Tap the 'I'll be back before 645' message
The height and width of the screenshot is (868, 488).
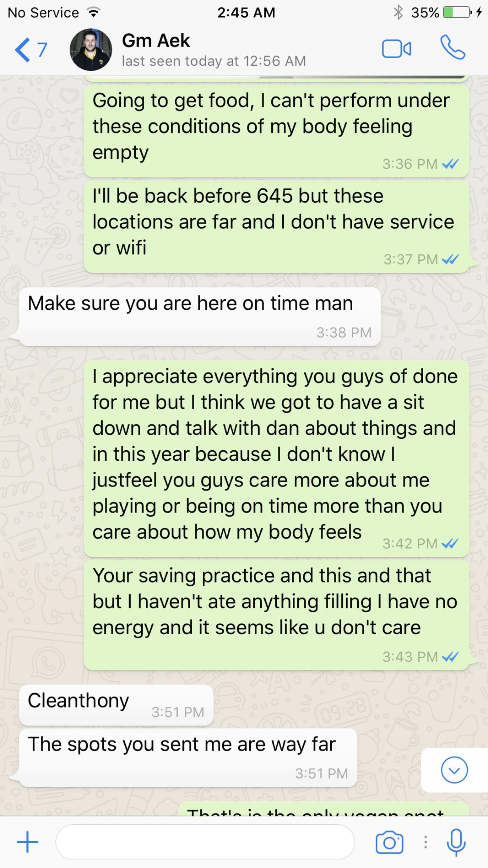pyautogui.click(x=276, y=226)
